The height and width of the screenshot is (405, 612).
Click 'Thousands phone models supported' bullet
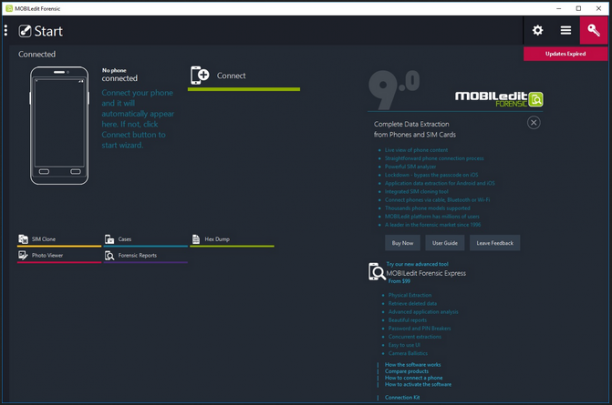(427, 208)
